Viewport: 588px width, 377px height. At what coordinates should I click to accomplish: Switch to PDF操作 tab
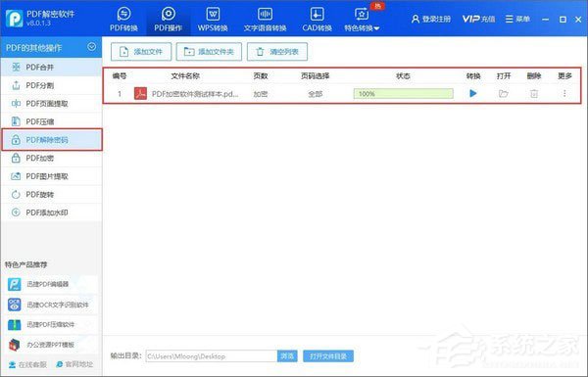click(168, 20)
